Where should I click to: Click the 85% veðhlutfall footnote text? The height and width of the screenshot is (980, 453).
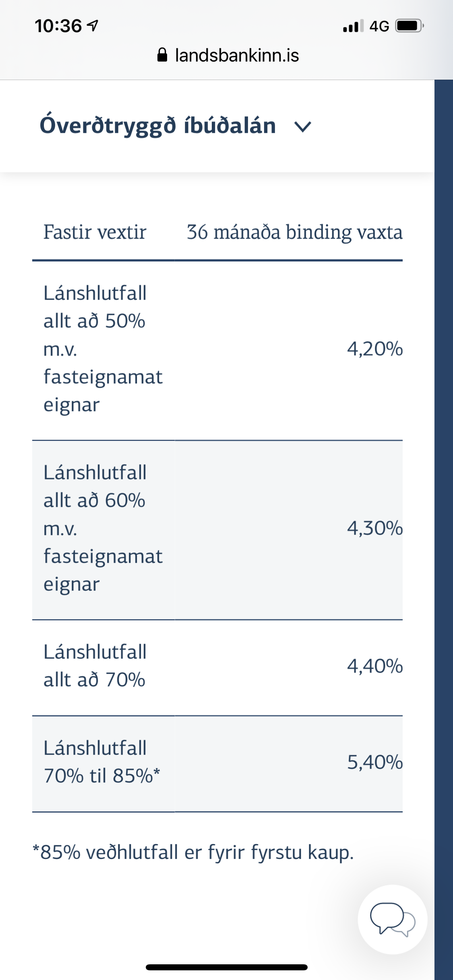(x=193, y=852)
